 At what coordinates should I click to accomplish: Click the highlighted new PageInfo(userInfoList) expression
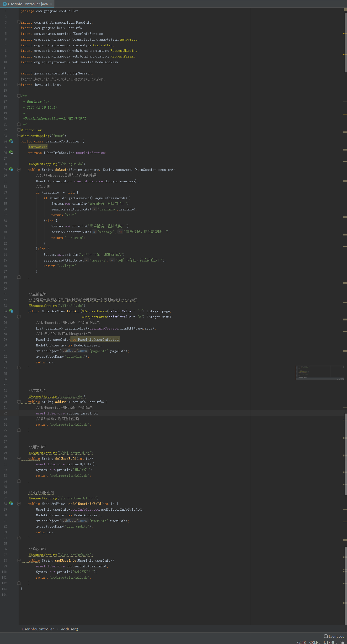pos(95,340)
